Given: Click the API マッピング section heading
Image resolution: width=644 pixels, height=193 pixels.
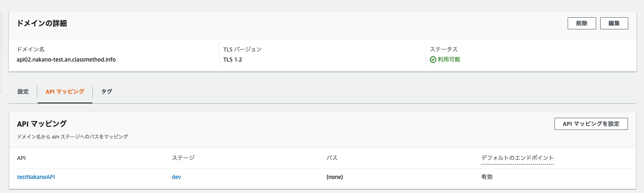Looking at the screenshot, I should pos(42,124).
